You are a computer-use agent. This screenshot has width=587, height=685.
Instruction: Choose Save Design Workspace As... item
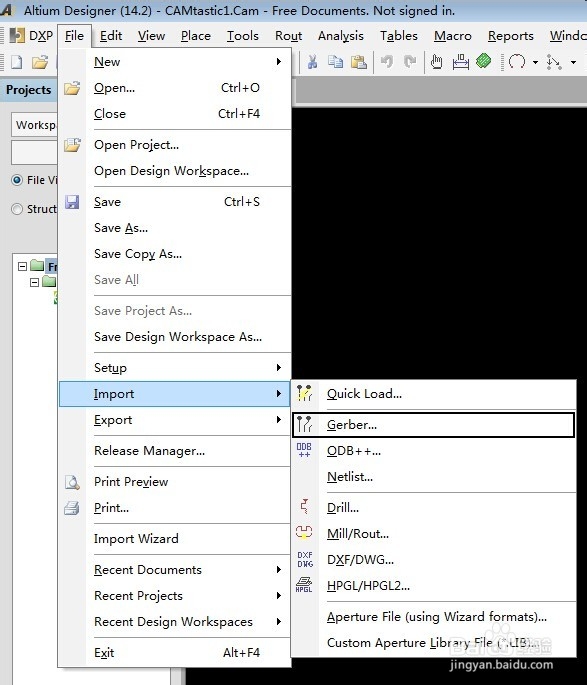pos(175,337)
